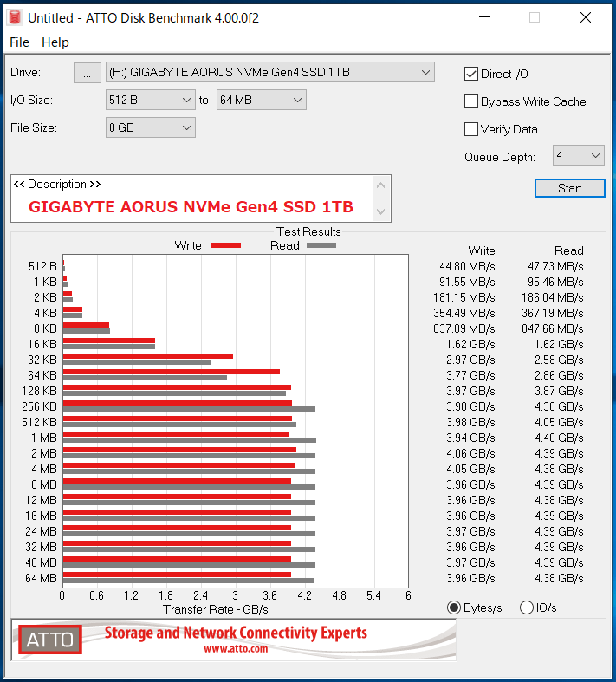Click the 2.97 GB/s write value

pyautogui.click(x=470, y=360)
